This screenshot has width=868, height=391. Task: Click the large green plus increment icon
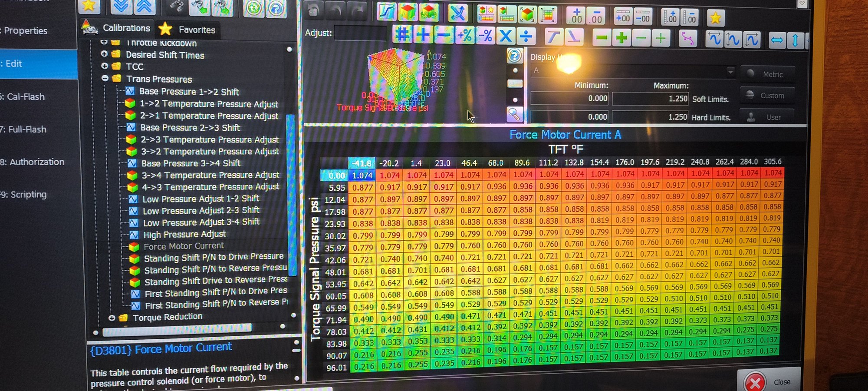coord(621,38)
